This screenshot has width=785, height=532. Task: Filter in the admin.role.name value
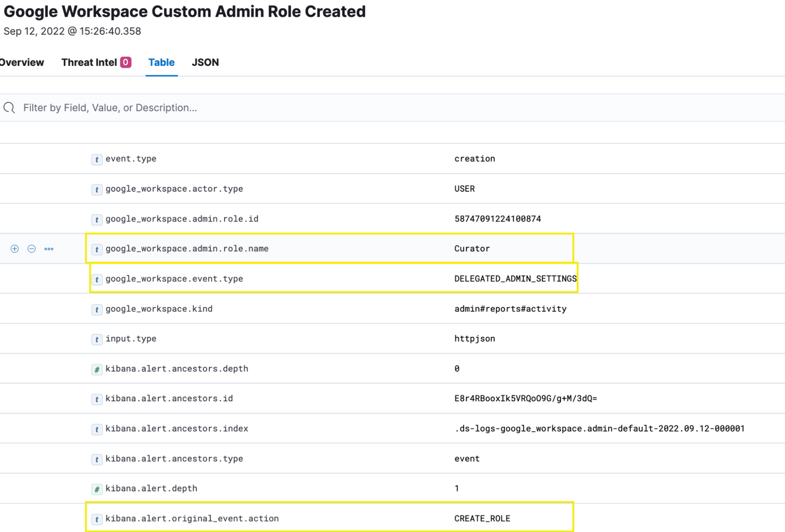pyautogui.click(x=15, y=249)
